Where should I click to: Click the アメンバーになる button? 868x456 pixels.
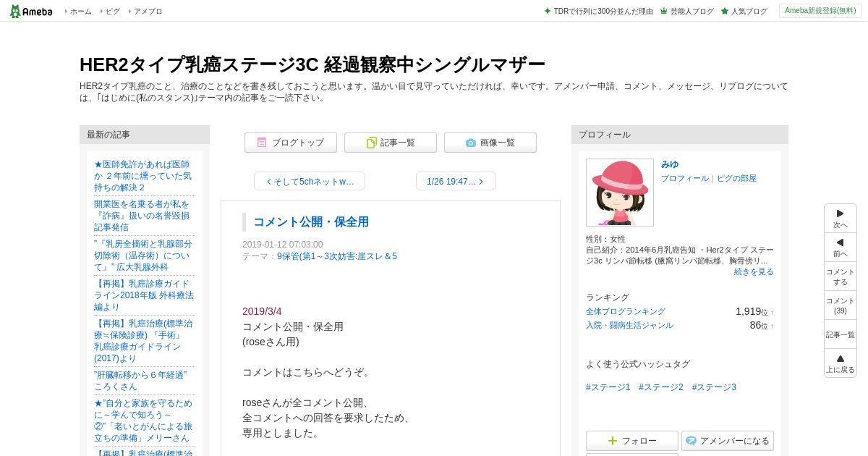click(728, 441)
